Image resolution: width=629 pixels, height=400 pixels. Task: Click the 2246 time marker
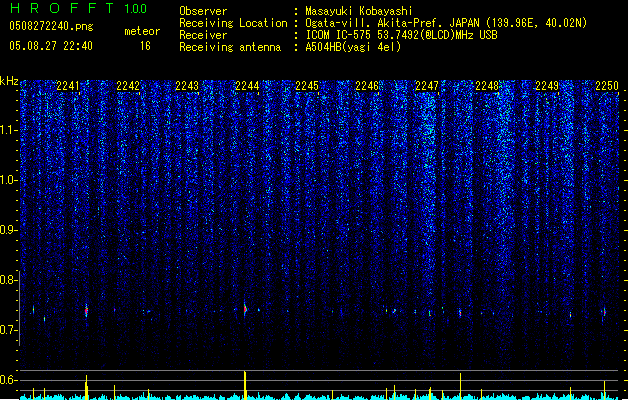coord(367,86)
